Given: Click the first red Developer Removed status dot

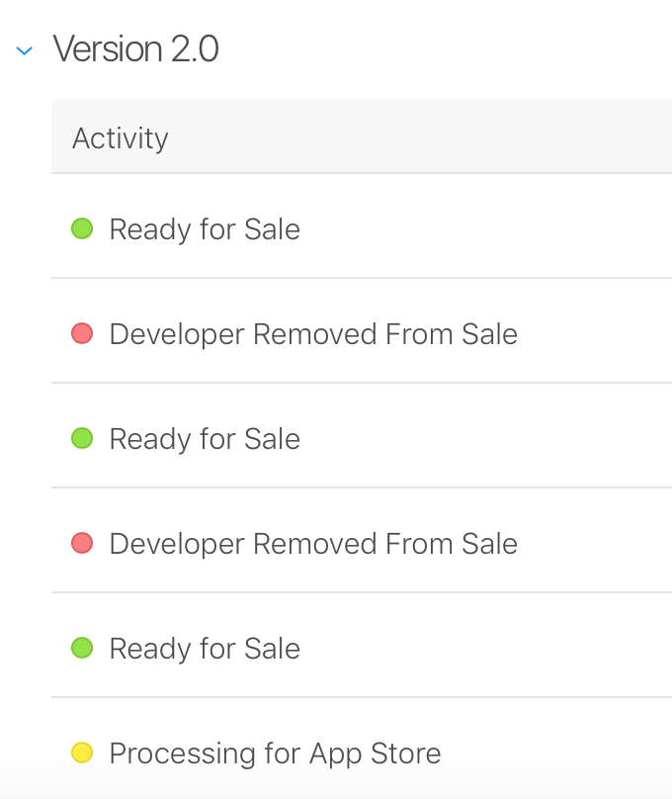Looking at the screenshot, I should (x=82, y=334).
